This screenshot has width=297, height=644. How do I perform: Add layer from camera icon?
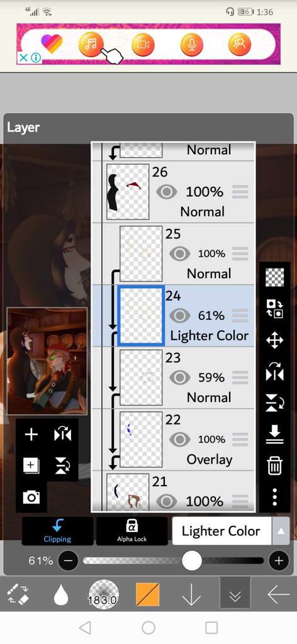pyautogui.click(x=31, y=497)
